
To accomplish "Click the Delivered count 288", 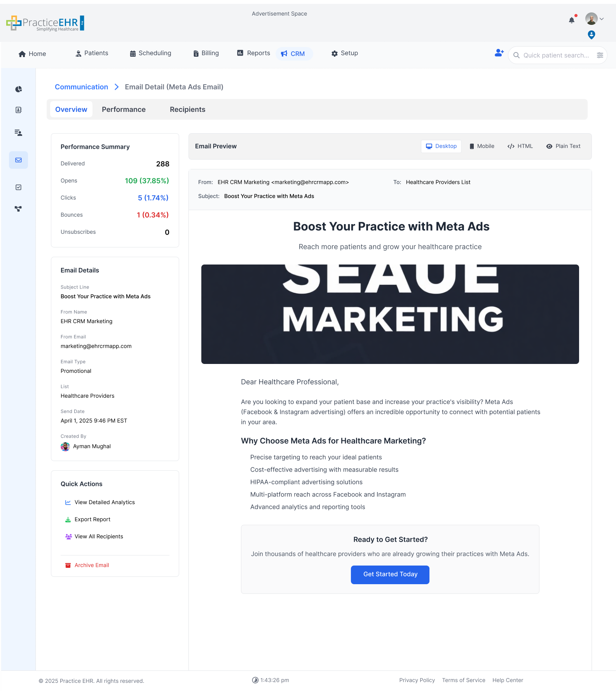I will point(162,164).
